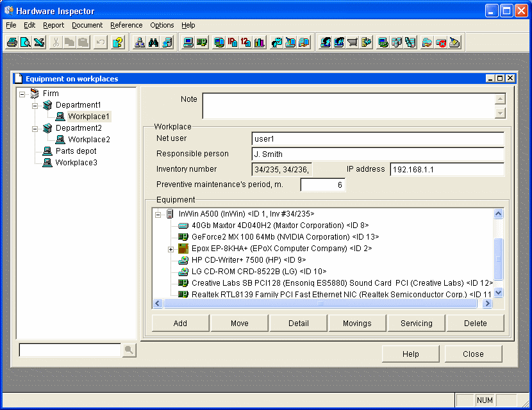Click the building with gear toolbar icon
The width and height of the screenshot is (532, 410).
point(367,42)
